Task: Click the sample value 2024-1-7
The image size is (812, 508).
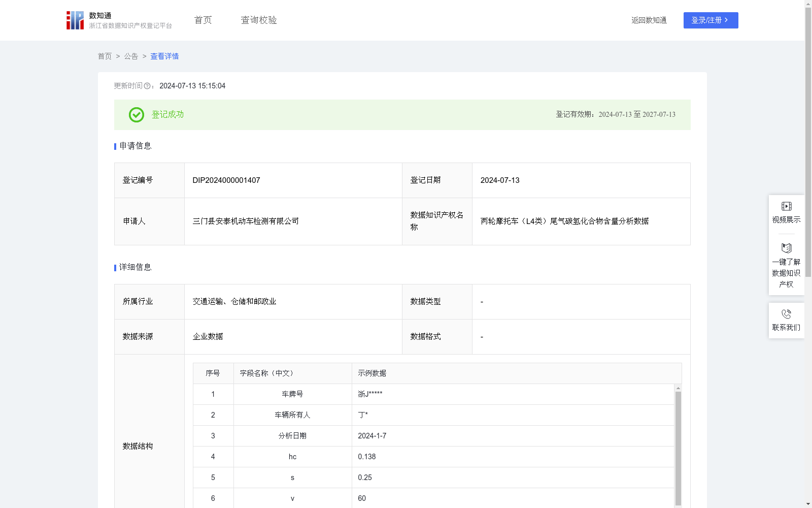Action: (372, 436)
